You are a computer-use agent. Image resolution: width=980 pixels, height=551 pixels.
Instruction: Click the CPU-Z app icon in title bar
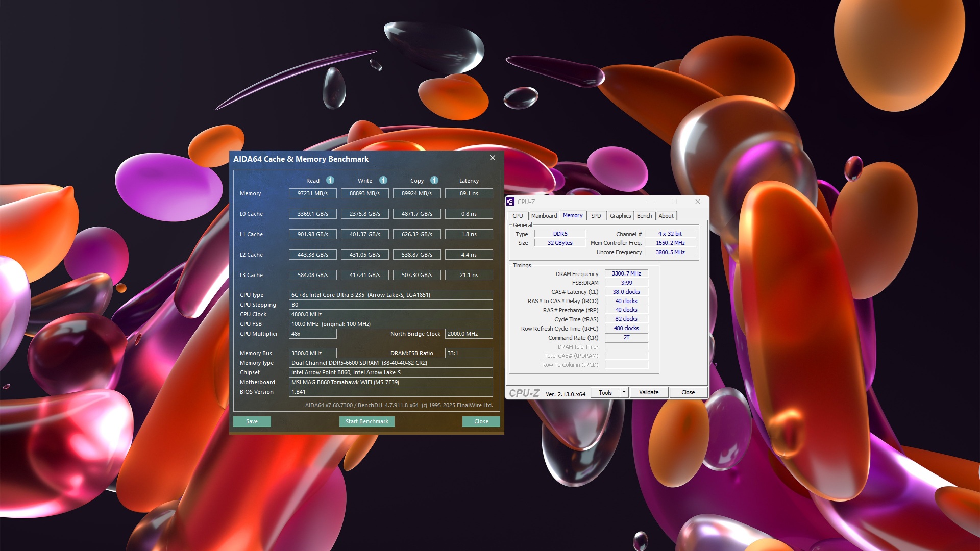(x=510, y=202)
